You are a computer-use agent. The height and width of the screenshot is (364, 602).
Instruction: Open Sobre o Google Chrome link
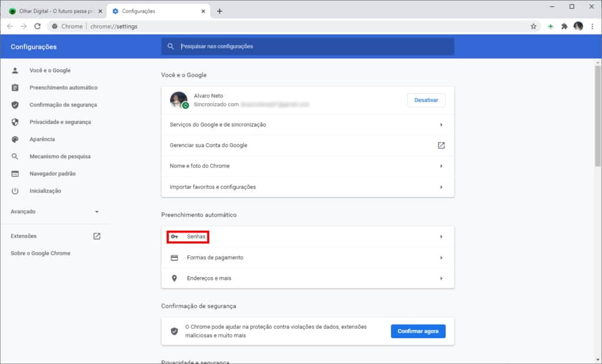(x=41, y=253)
